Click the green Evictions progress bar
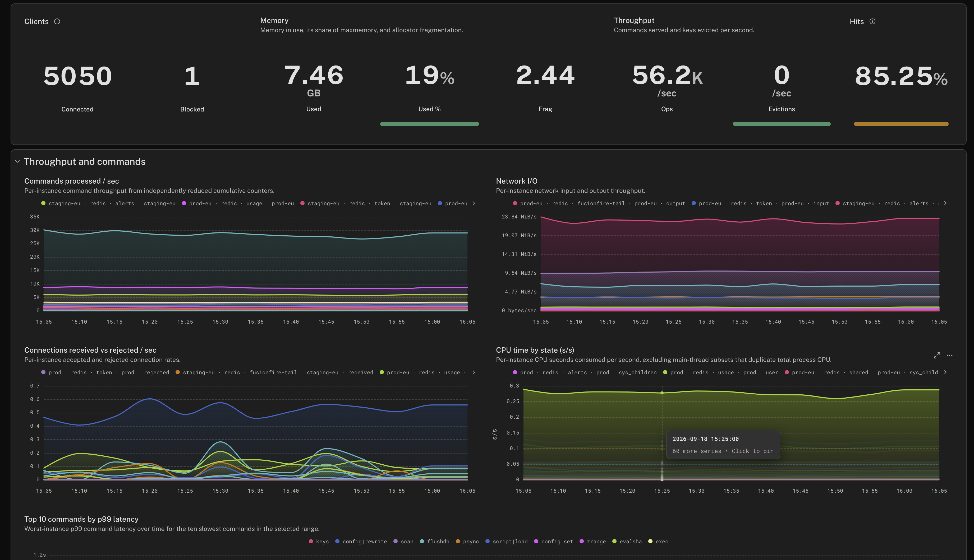Image resolution: width=974 pixels, height=560 pixels. 782,124
